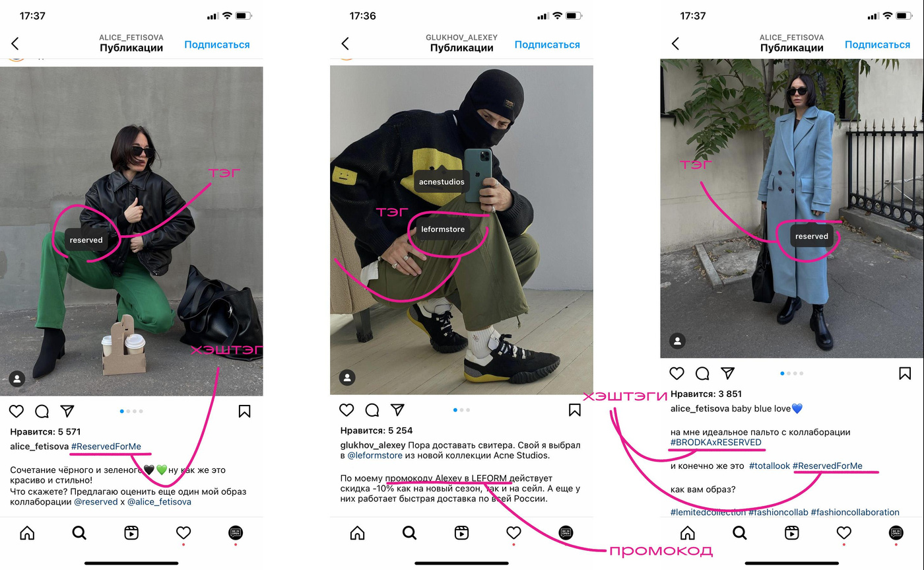Like the alice_fetisova green pants post
This screenshot has height=570, width=924.
coord(16,411)
